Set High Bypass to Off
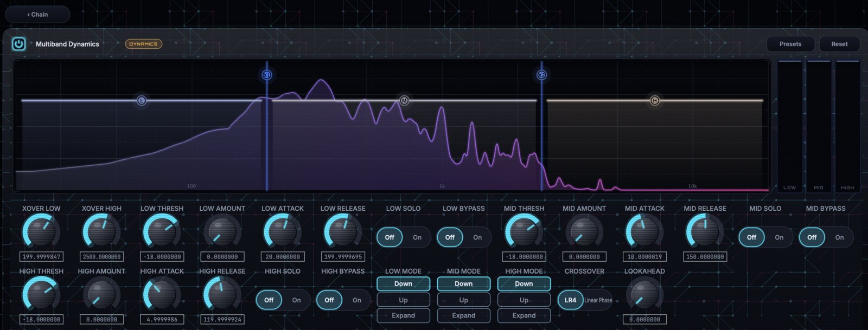 [x=329, y=300]
